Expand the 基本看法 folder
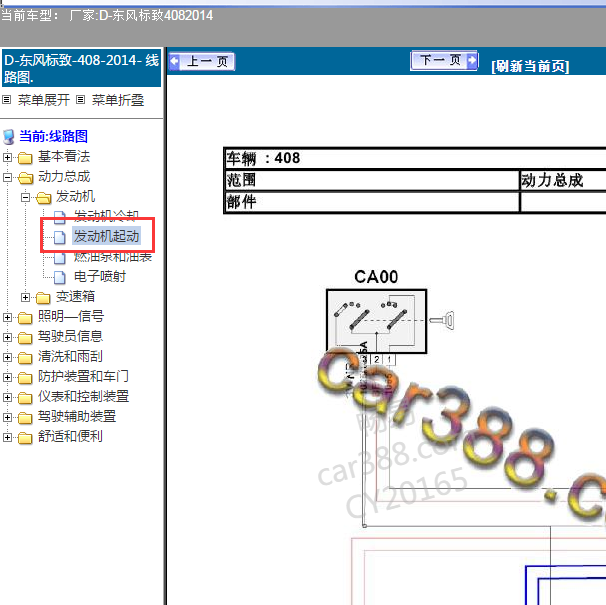606x605 pixels. pyautogui.click(x=7, y=157)
